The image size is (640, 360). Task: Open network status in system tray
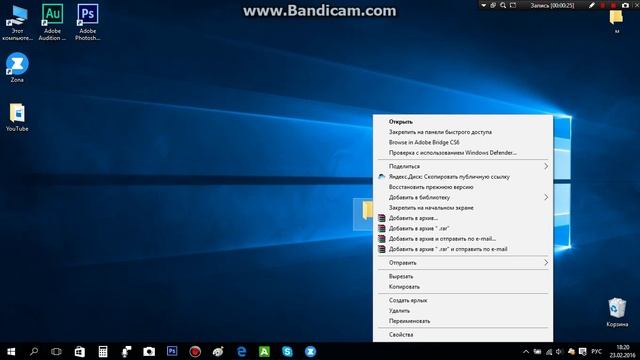549,351
